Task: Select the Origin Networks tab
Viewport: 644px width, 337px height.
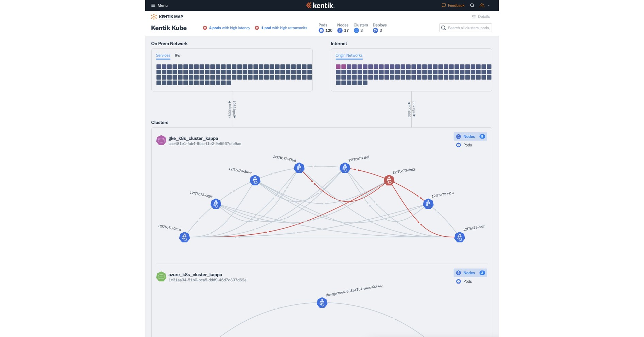Action: (349, 55)
